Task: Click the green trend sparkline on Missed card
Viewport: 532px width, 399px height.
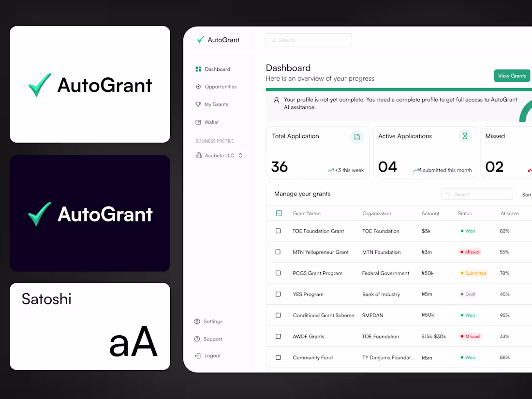Action: [530, 170]
